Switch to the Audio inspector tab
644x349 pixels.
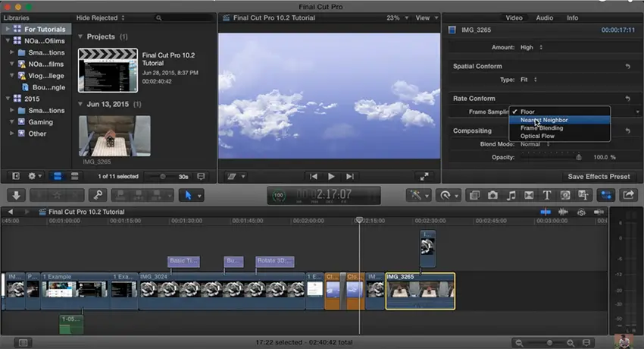(x=544, y=18)
